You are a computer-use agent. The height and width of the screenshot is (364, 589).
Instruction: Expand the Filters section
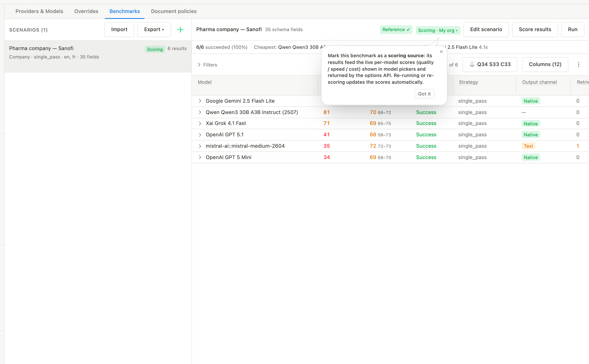point(207,65)
